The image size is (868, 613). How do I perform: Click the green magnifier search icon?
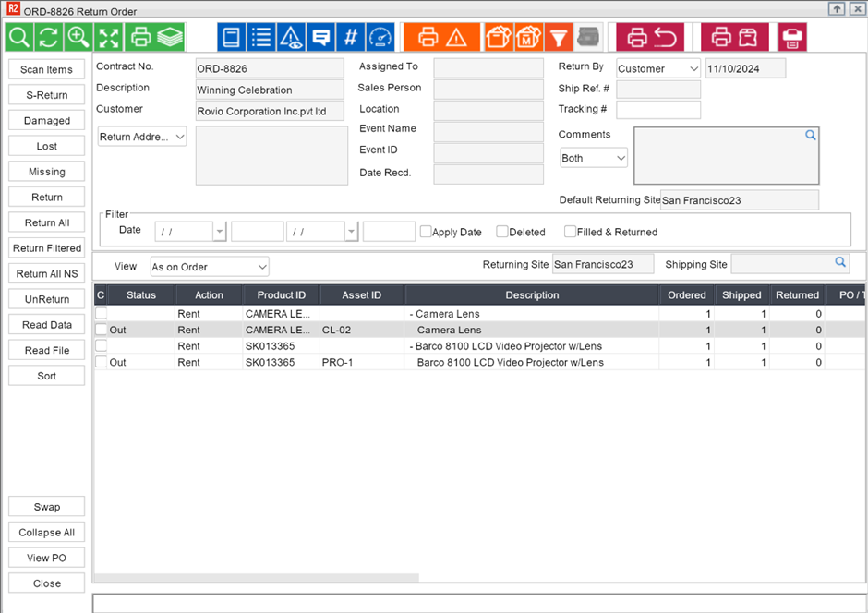click(18, 37)
